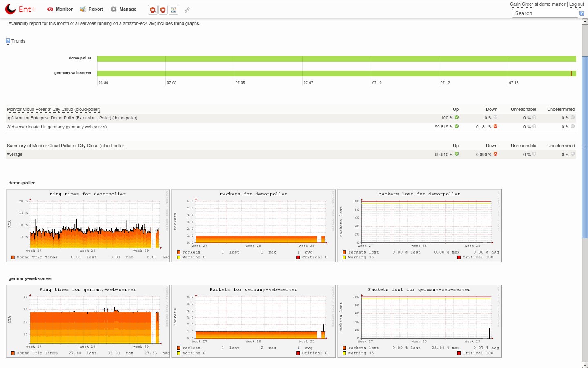The image size is (588, 368).
Task: Click the down arrow on the vertical scrollbar
Action: [x=585, y=364]
